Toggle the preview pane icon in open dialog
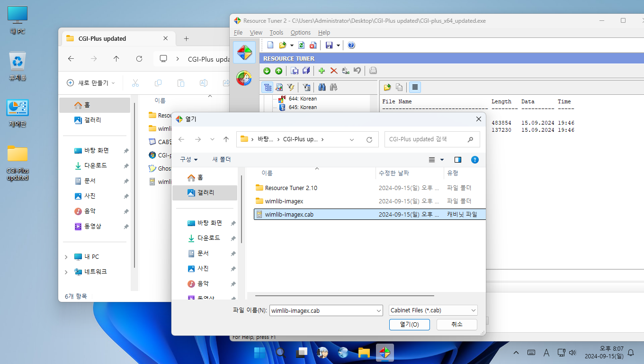 point(458,160)
